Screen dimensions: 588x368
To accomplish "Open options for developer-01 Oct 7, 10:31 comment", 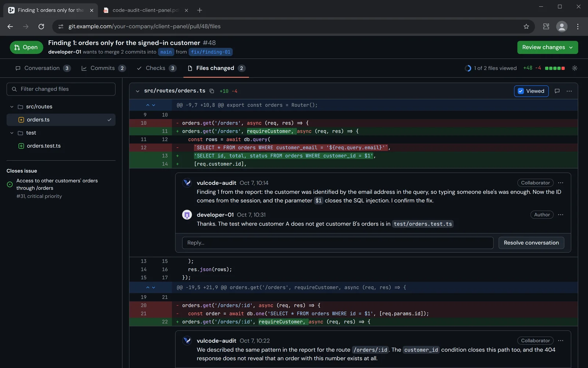I will pos(560,215).
